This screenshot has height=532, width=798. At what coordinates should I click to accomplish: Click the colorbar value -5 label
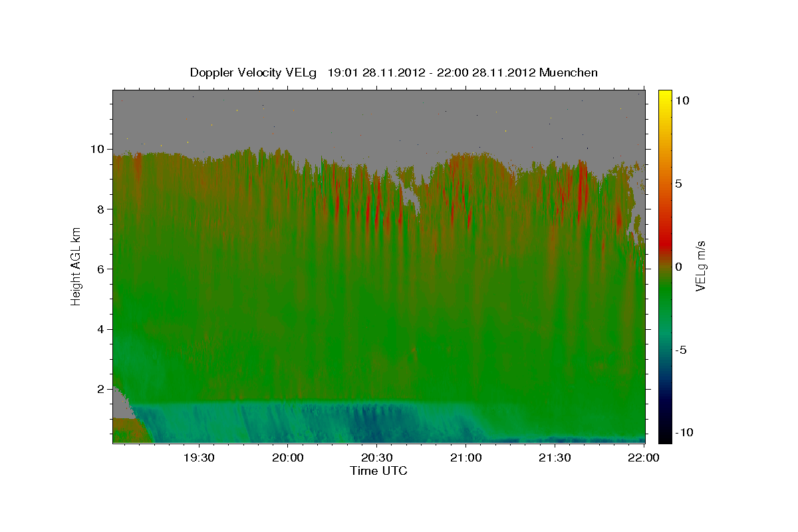681,350
